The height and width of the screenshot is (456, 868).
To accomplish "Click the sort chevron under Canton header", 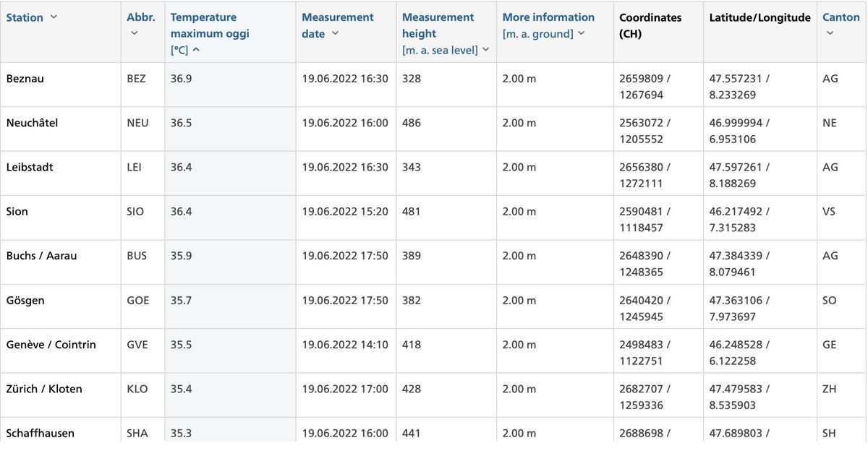I will pyautogui.click(x=830, y=33).
